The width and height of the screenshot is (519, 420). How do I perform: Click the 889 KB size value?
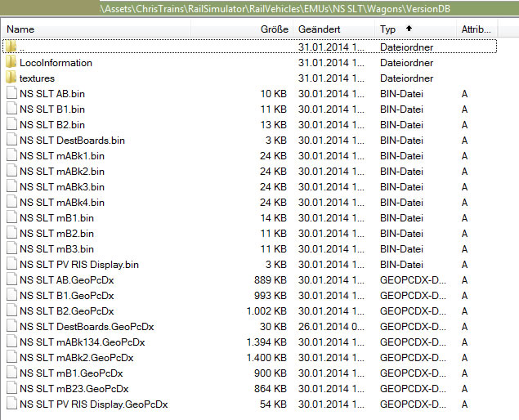pyautogui.click(x=271, y=280)
